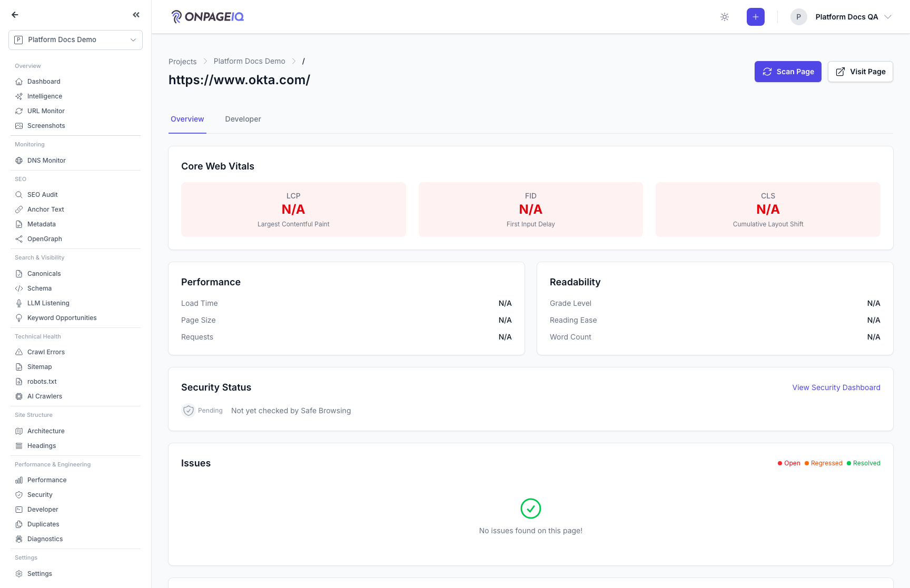Click the Projects breadcrumb link
The width and height of the screenshot is (910, 588).
pos(182,62)
